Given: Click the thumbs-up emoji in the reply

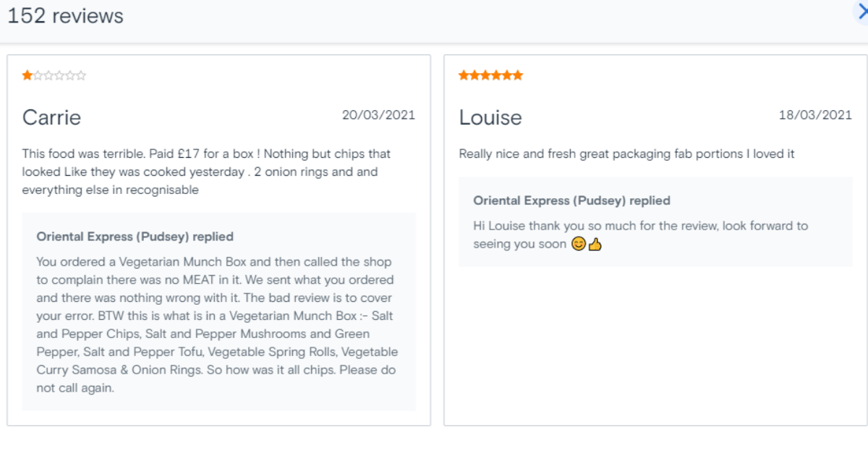Looking at the screenshot, I should click(x=595, y=245).
